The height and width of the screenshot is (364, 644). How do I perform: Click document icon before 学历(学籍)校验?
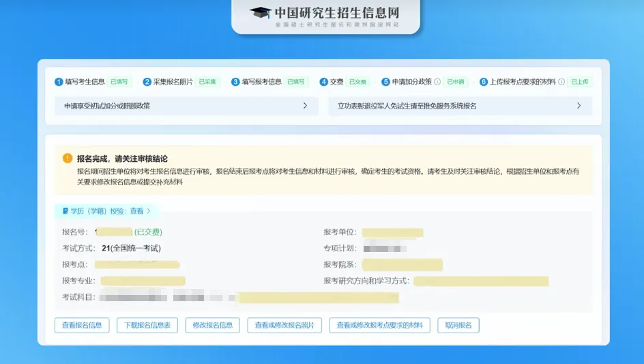pyautogui.click(x=65, y=211)
